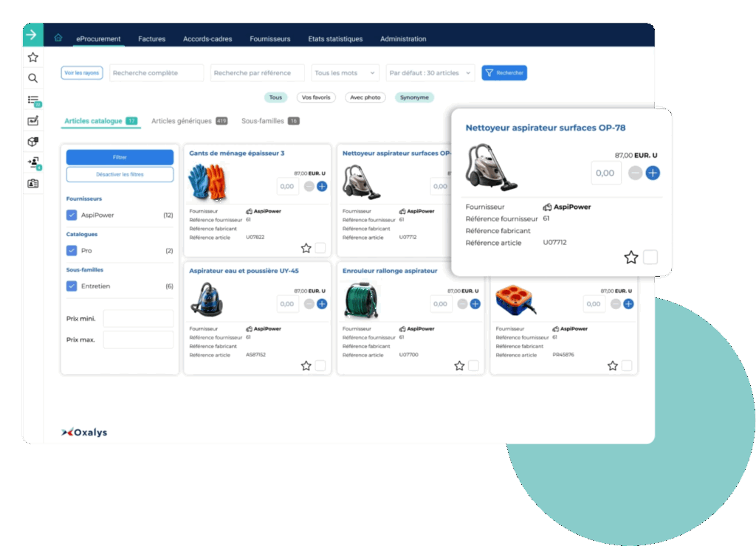Favorite the Gants de ménage épaisseur 3 article
Screen dimensions: 756x546
(306, 248)
